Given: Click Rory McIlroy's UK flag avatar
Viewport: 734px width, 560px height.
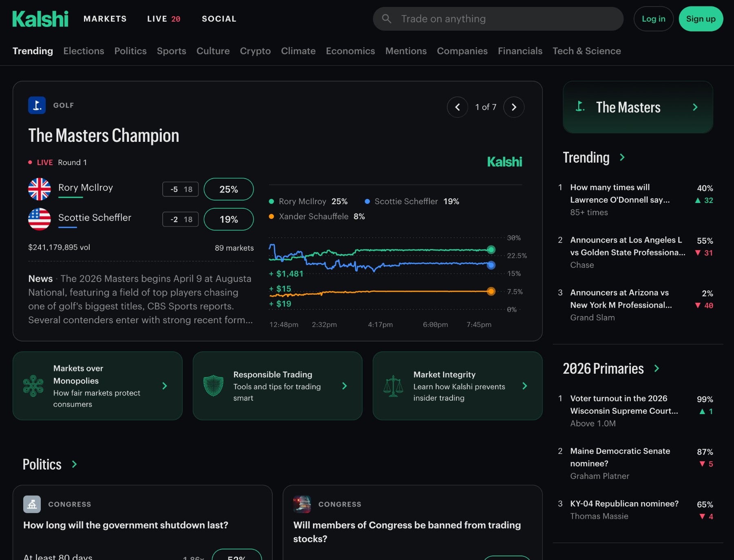Looking at the screenshot, I should [40, 189].
